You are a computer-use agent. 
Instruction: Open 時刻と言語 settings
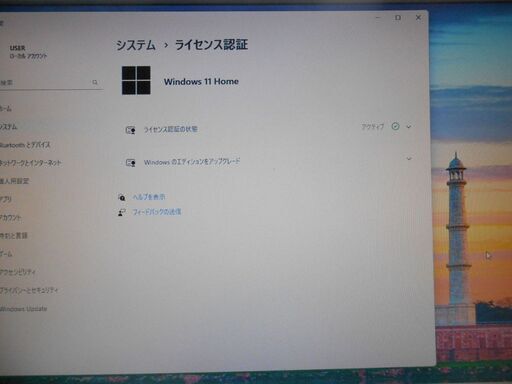(14, 236)
